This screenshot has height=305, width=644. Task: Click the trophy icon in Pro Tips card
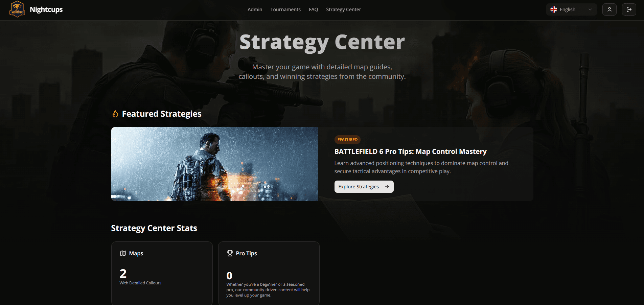point(230,253)
